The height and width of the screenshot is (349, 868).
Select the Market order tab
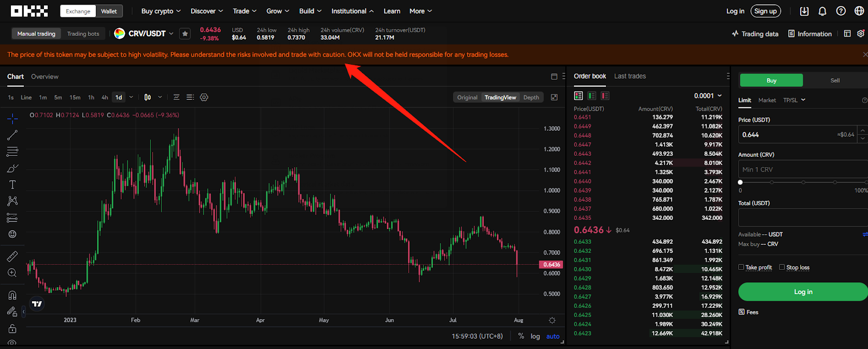coord(767,100)
